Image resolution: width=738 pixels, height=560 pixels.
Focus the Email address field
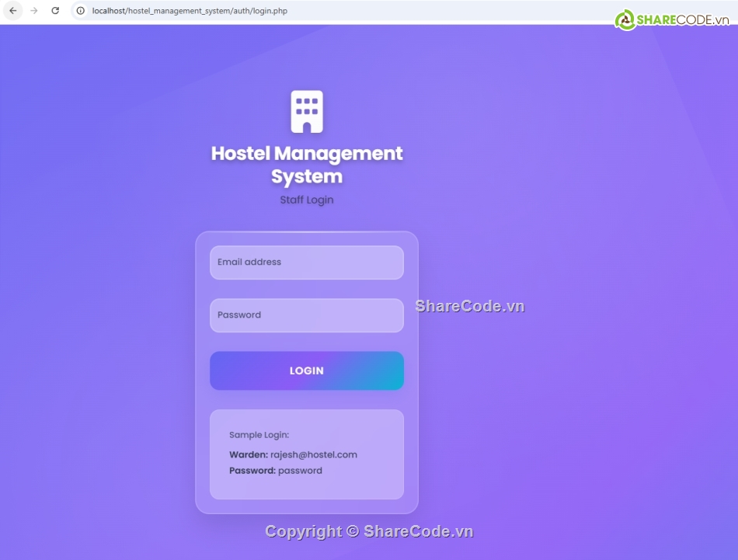(x=307, y=263)
